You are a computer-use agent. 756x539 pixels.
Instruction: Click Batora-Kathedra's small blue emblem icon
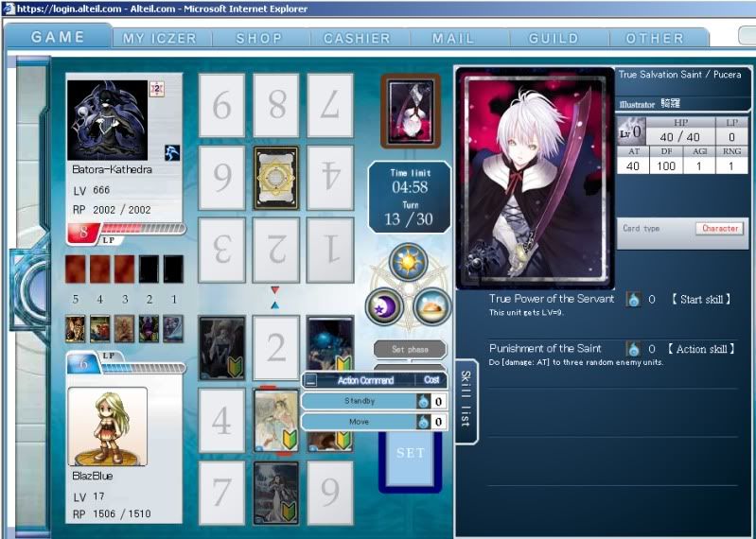[172, 152]
